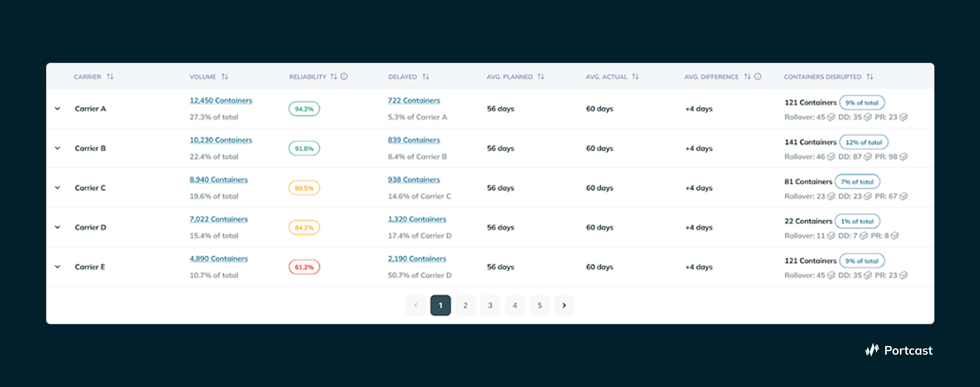Open 2,190 Containers delayed link
The height and width of the screenshot is (387, 980).
pyautogui.click(x=417, y=259)
